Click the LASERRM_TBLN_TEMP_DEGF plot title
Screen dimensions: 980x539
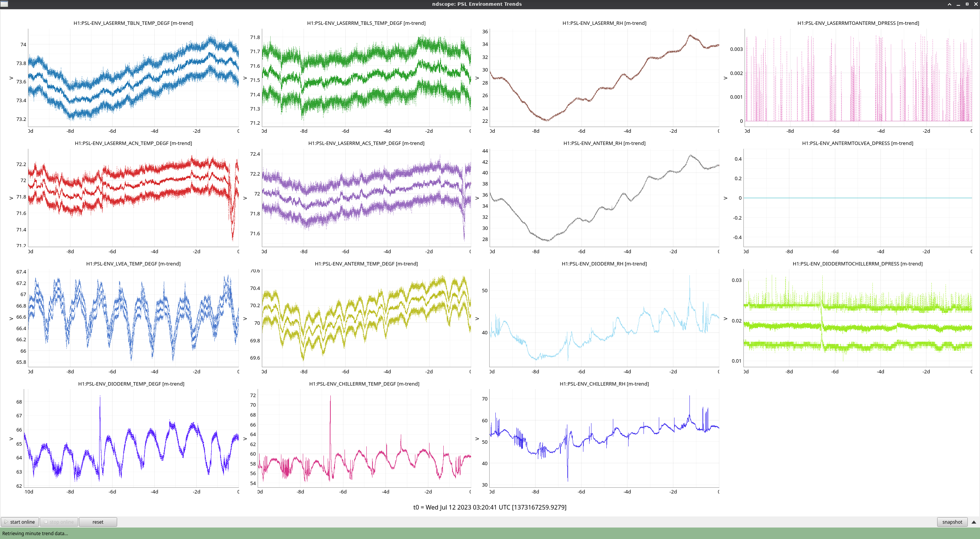[x=133, y=23]
